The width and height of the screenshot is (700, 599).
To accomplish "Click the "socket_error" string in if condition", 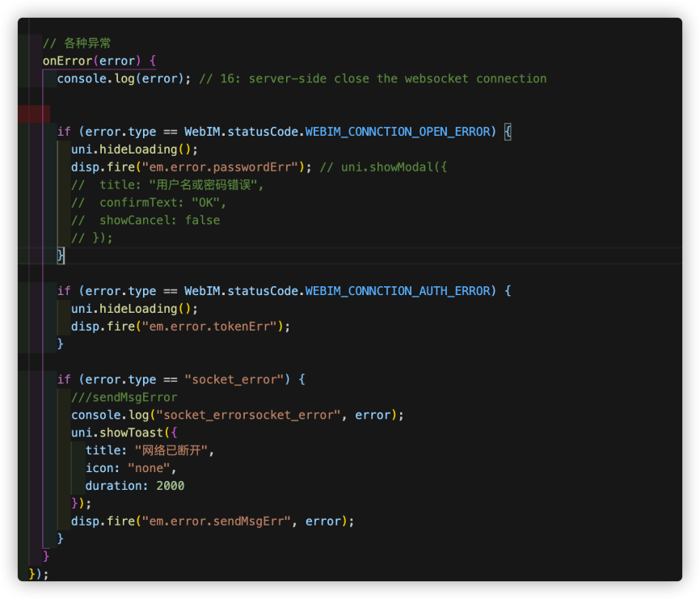I will [x=233, y=379].
